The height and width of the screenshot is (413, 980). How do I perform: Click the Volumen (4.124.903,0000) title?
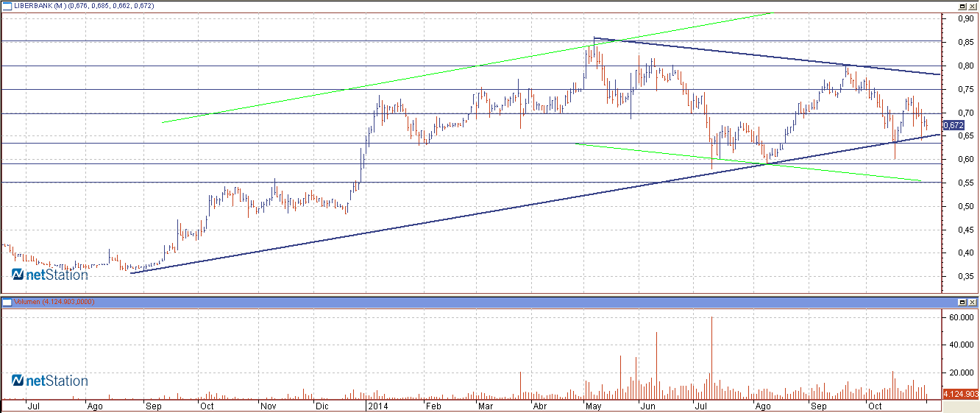(x=54, y=302)
